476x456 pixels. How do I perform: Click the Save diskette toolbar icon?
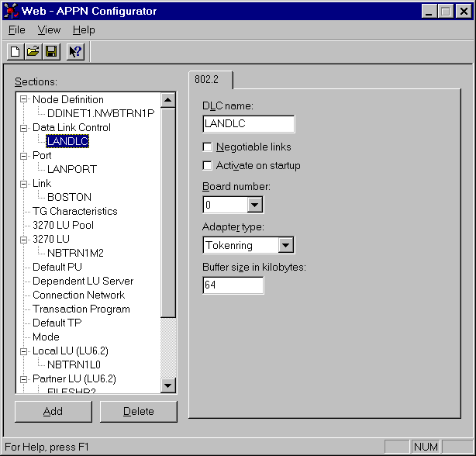click(x=50, y=52)
